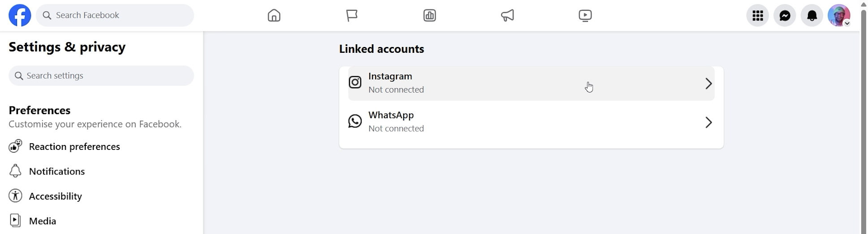Open the grid menu icon
Image resolution: width=868 pixels, height=234 pixels.
pos(757,16)
